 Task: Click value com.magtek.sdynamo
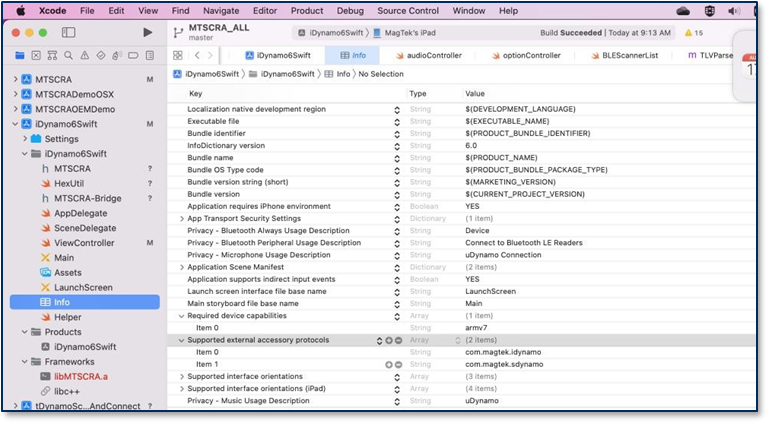click(x=504, y=365)
